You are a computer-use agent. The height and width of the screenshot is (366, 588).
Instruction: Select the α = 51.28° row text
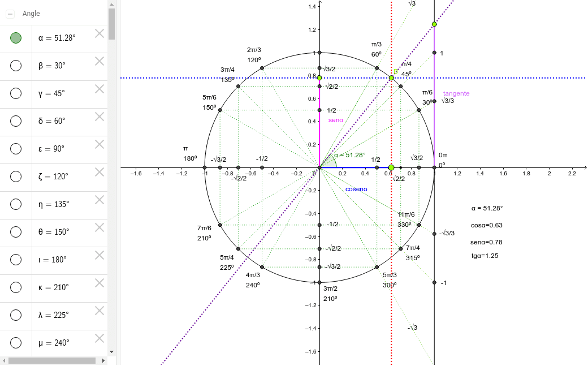57,38
